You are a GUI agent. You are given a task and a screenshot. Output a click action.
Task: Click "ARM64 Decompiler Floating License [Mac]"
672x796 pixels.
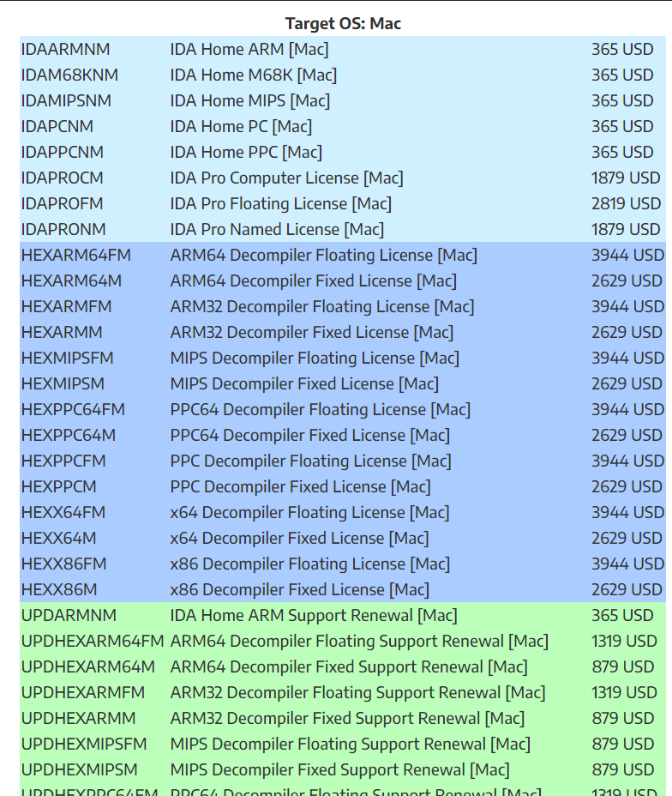tap(324, 255)
